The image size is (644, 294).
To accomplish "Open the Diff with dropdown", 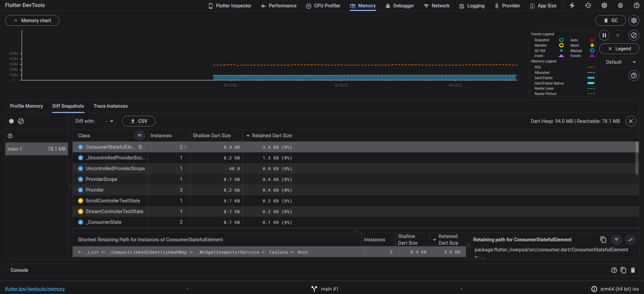I will pos(109,121).
